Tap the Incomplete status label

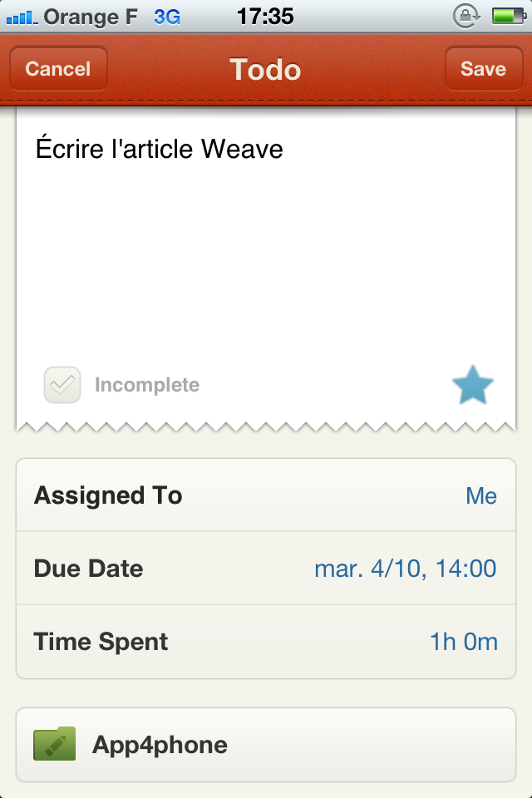point(147,386)
